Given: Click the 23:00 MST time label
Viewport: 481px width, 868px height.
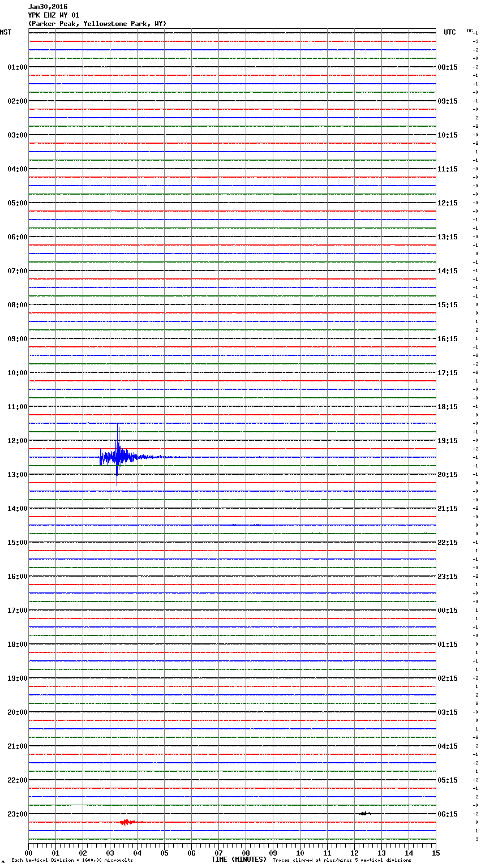Looking at the screenshot, I should coord(17,814).
